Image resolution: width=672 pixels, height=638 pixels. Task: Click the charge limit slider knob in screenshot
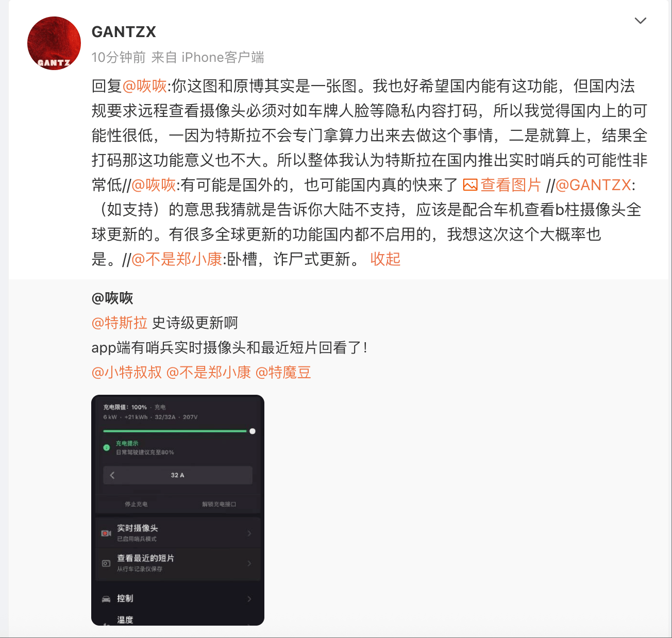253,431
